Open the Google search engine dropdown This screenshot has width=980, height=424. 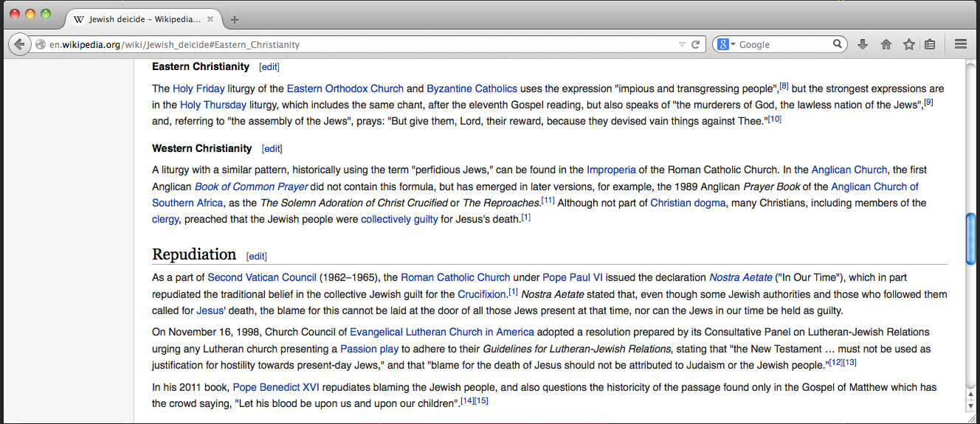(x=727, y=45)
